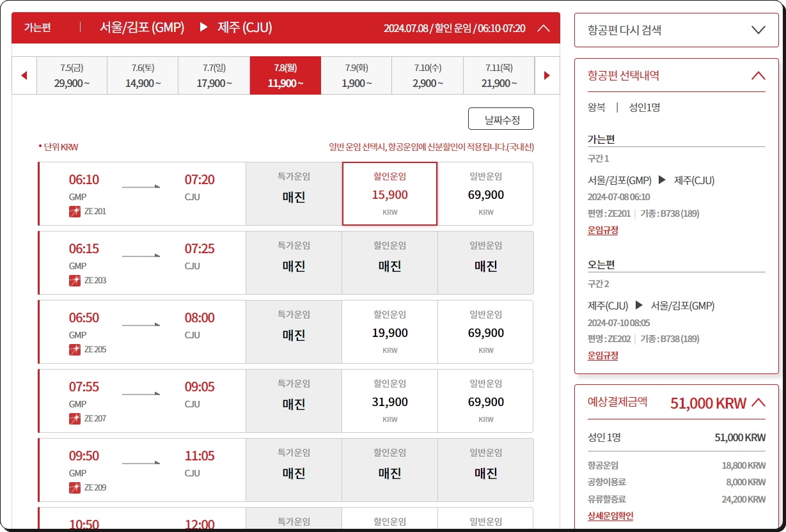
Task: Select 7.5(금) date tab
Action: [x=72, y=75]
